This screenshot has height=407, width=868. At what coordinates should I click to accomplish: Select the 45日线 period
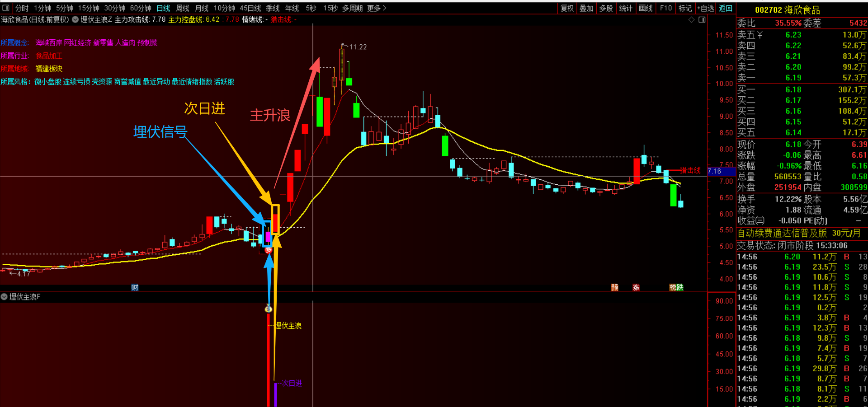click(250, 8)
